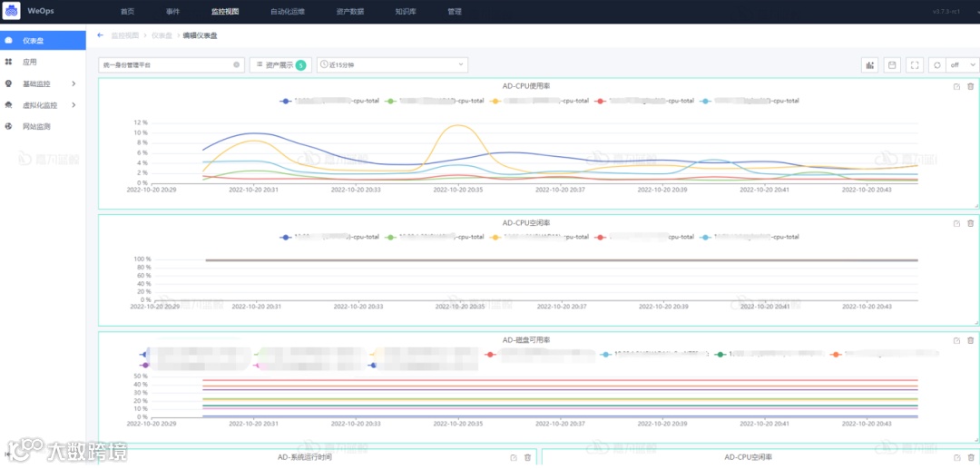The height and width of the screenshot is (469, 980).
Task: Click the AD-系统运行时间 panel title
Action: point(305,457)
